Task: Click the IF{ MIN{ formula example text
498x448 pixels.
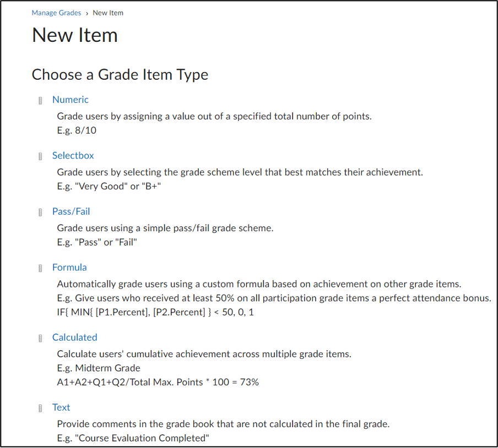Action: [155, 312]
